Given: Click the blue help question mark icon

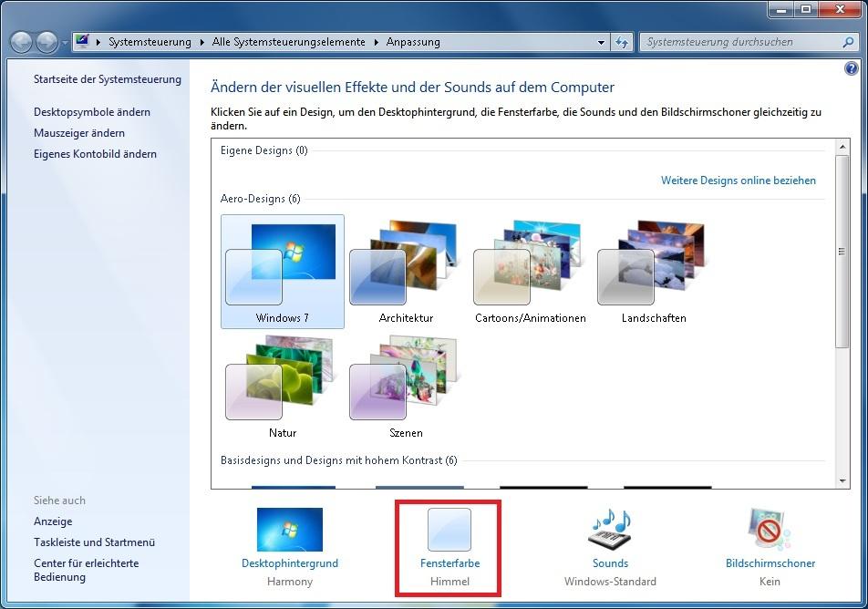Looking at the screenshot, I should pos(852,68).
